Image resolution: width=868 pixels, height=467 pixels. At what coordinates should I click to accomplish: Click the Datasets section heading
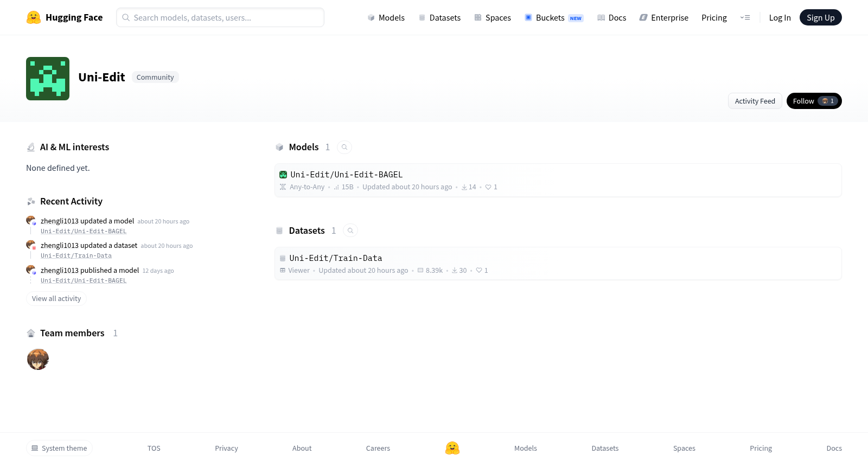point(307,231)
